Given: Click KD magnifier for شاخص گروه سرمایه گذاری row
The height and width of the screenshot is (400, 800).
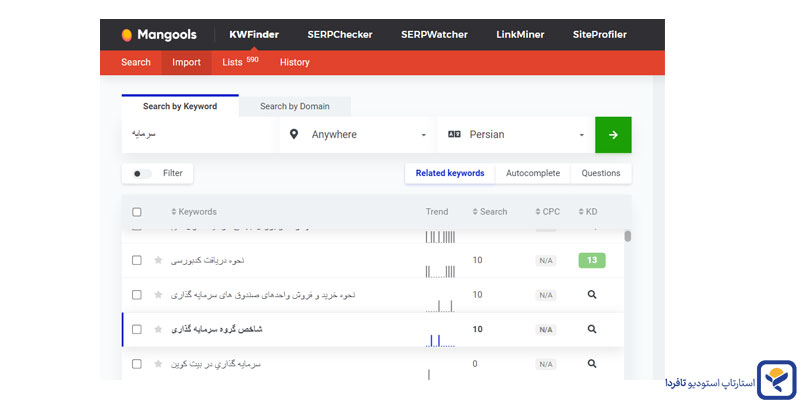Looking at the screenshot, I should (592, 330).
